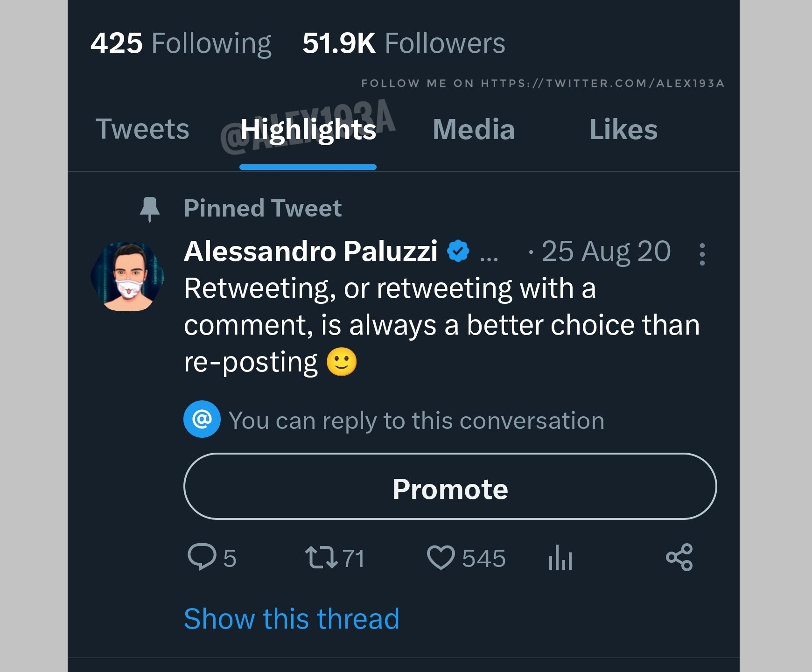View the 425 Following list

pyautogui.click(x=181, y=43)
